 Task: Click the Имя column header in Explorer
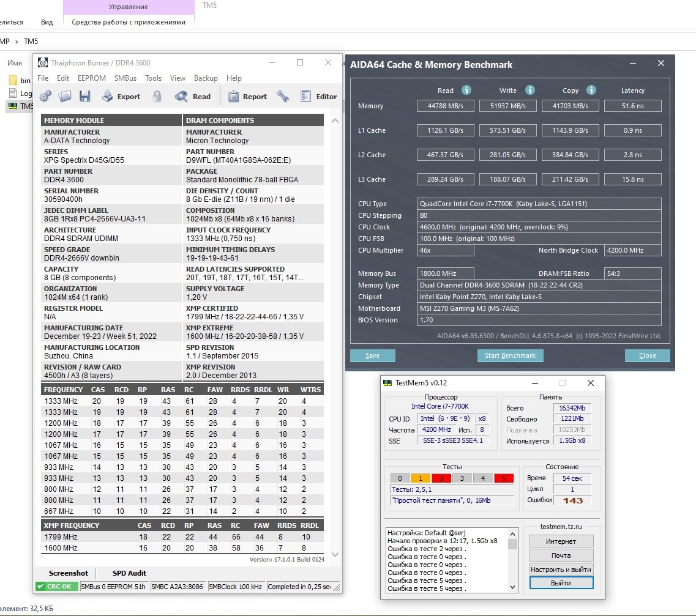[x=15, y=63]
